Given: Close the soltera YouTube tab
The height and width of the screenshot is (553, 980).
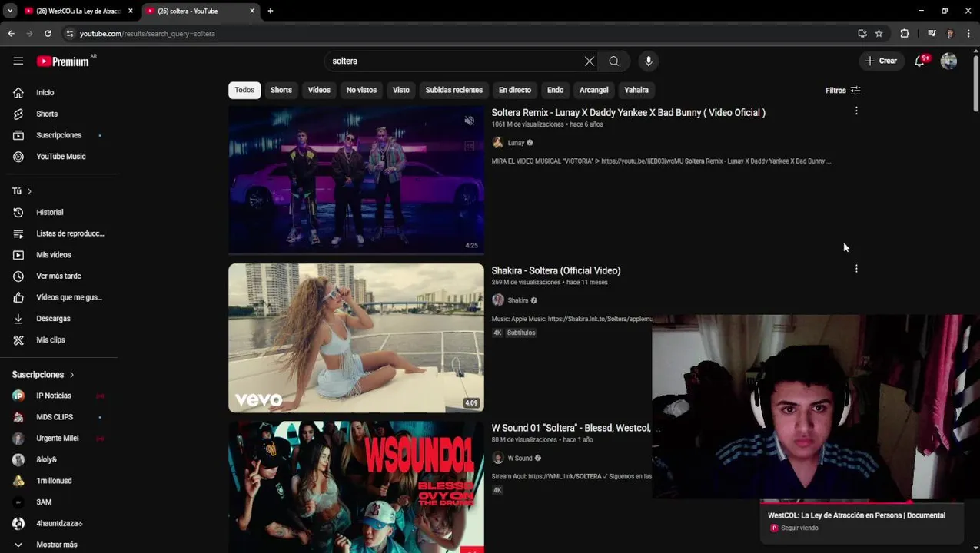Looking at the screenshot, I should [252, 11].
